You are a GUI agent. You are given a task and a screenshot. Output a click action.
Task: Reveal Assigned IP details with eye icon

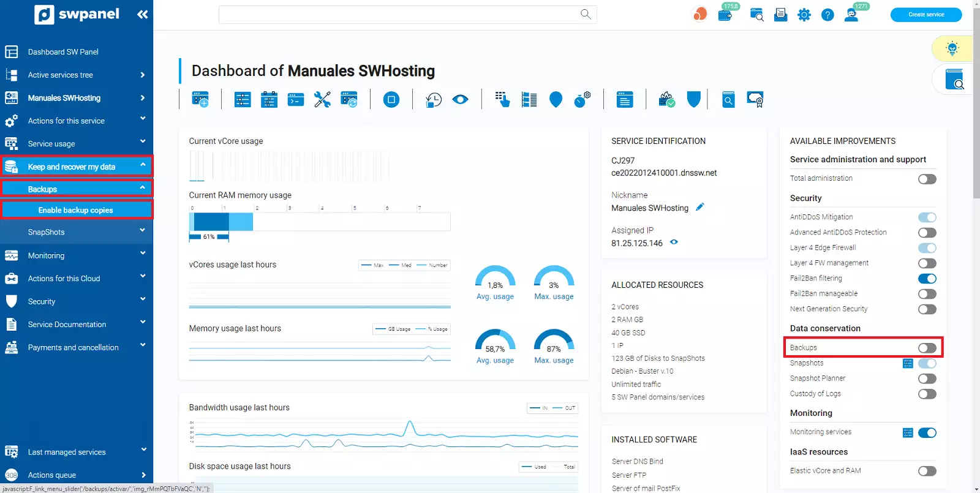tap(674, 243)
